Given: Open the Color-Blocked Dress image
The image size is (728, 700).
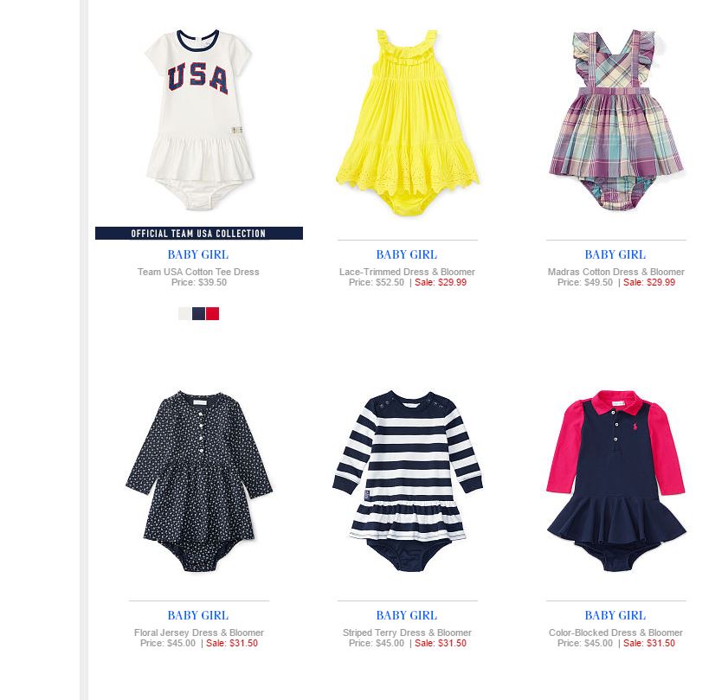Looking at the screenshot, I should click(x=616, y=481).
